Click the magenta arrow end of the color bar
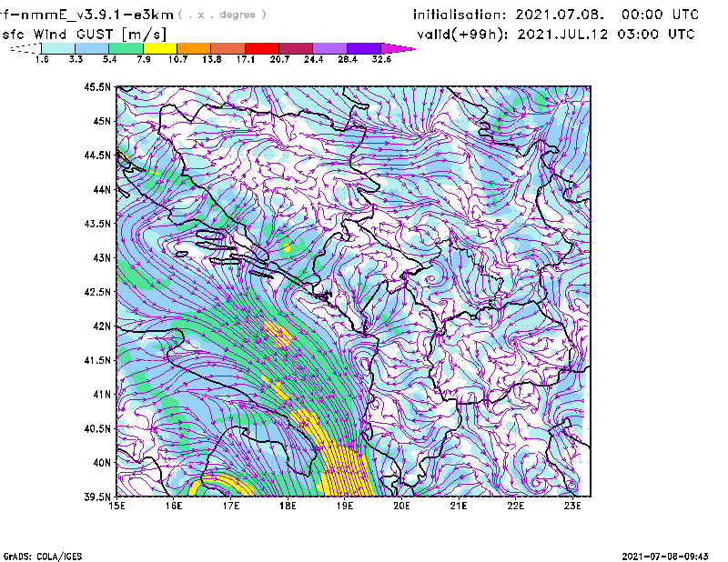 tap(398, 48)
